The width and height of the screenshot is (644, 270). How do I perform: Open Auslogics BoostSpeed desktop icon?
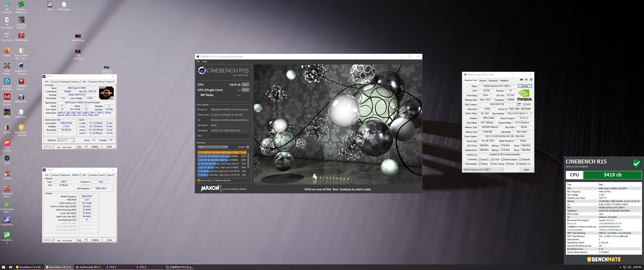[x=7, y=84]
